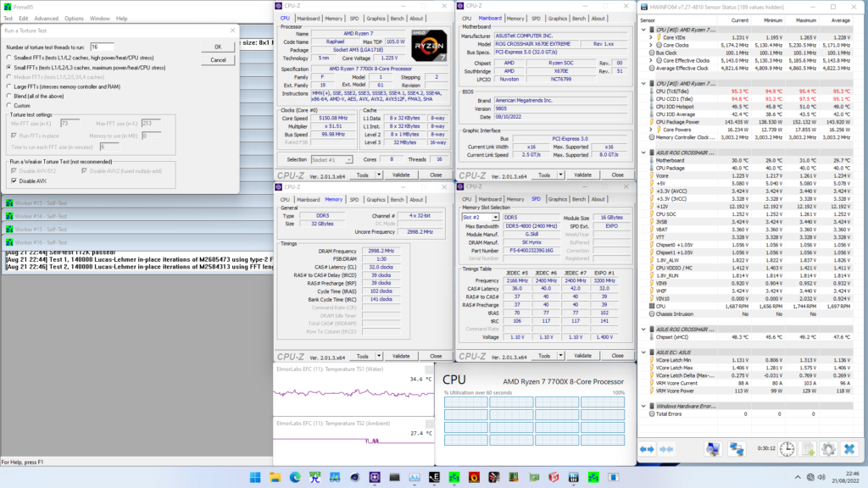Screen dimensions: 868x488
Task: Click the HWiNFO64 title bar icon
Action: (644, 7)
